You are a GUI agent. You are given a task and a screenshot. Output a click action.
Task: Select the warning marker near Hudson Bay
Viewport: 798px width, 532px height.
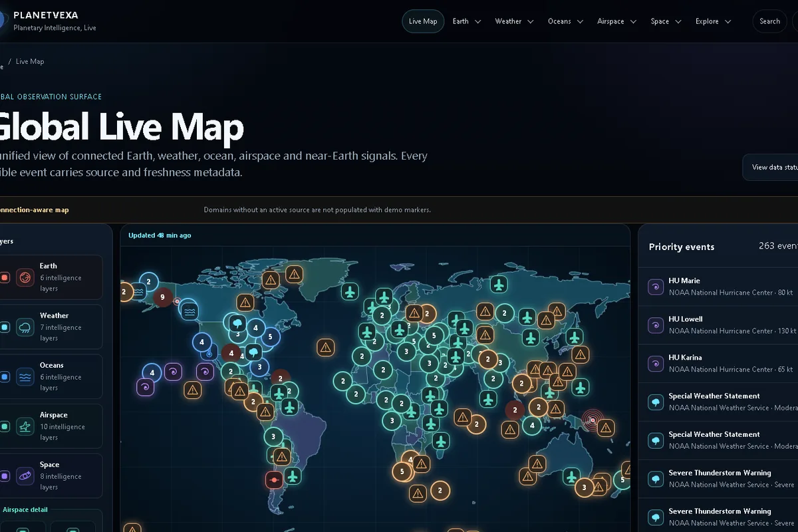[245, 303]
